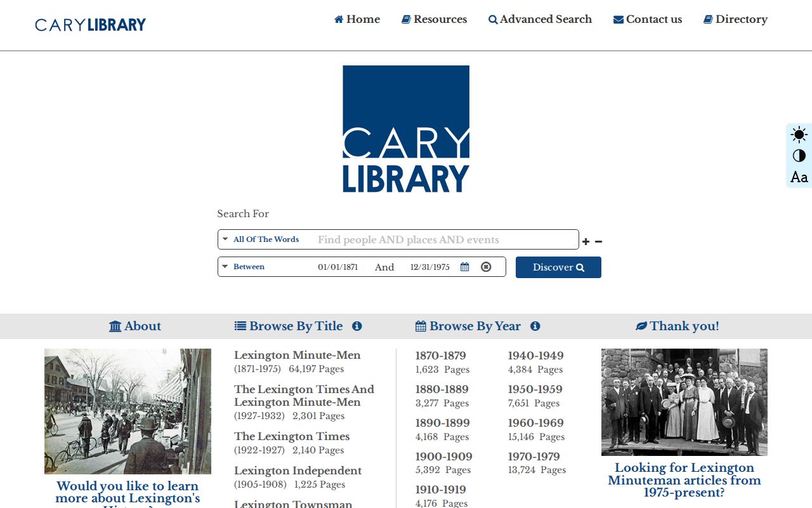Clear the date range with the X icon

486,267
